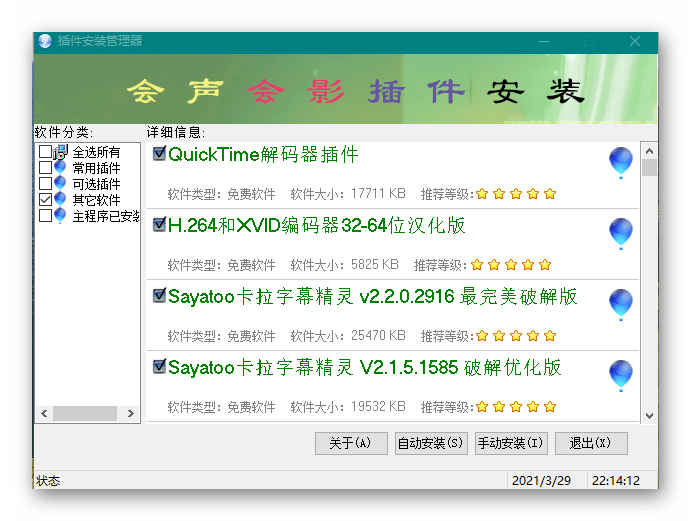Click the balloon icon beside QuickTime解码器插件
The image size is (691, 521).
tap(620, 163)
